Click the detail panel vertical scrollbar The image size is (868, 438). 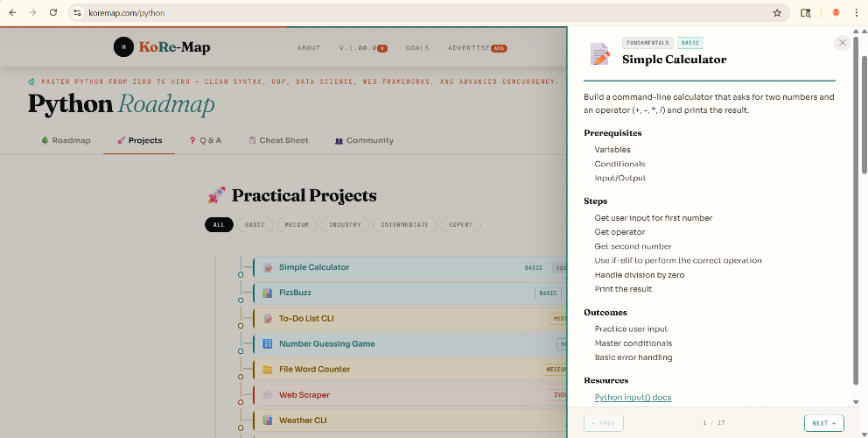pyautogui.click(x=857, y=211)
